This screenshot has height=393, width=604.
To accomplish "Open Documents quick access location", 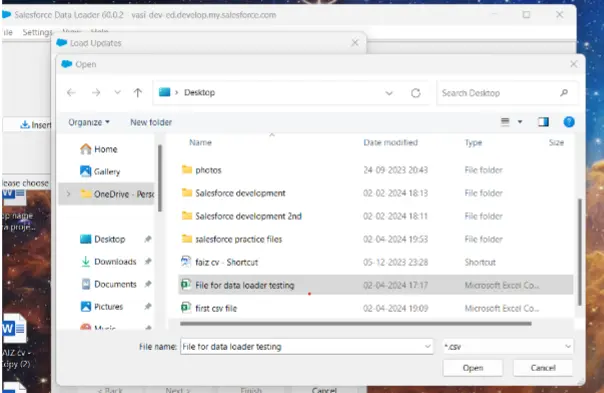I will click(x=108, y=284).
